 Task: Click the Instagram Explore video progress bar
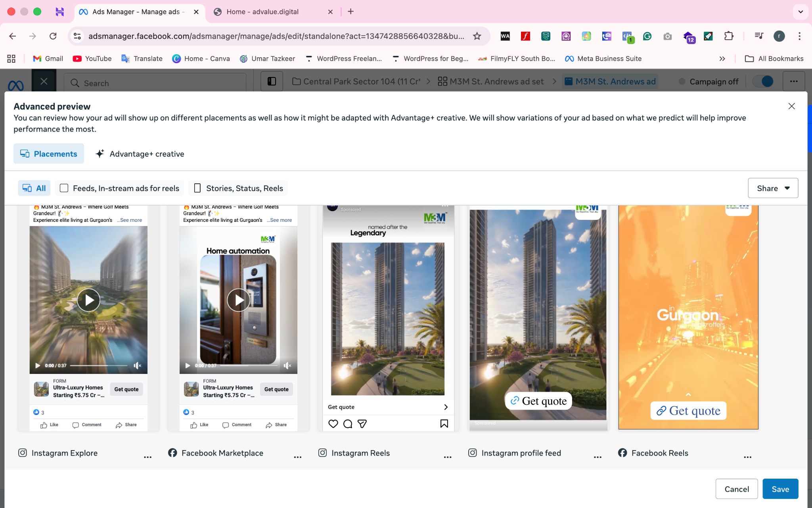99,366
